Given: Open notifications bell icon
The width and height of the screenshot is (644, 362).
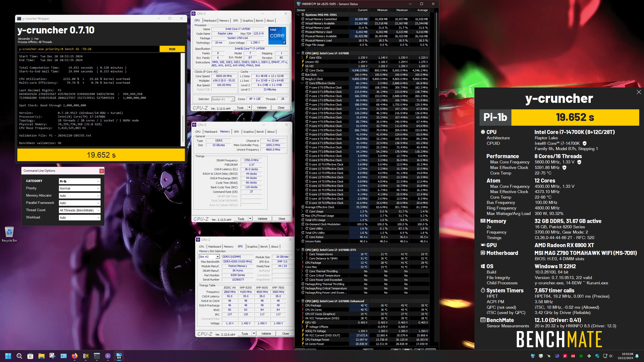Looking at the screenshot, I should (637, 356).
